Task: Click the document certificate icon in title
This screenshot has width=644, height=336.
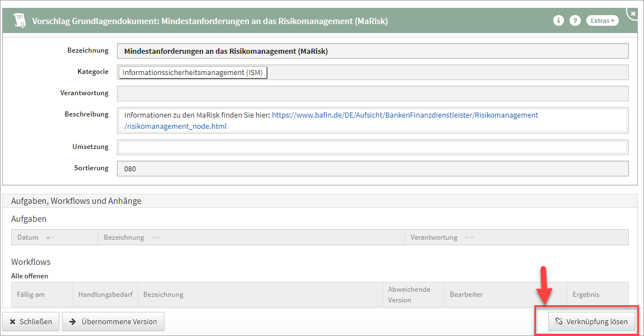Action: (19, 21)
